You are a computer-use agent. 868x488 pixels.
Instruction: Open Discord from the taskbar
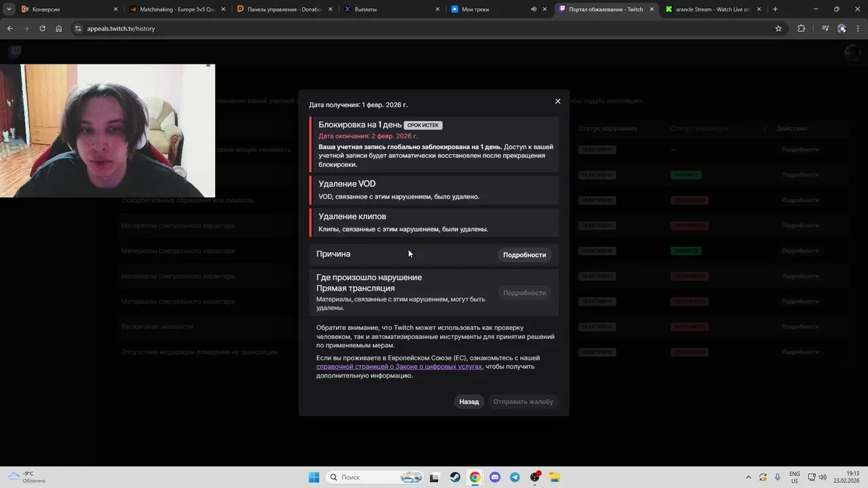point(495,477)
